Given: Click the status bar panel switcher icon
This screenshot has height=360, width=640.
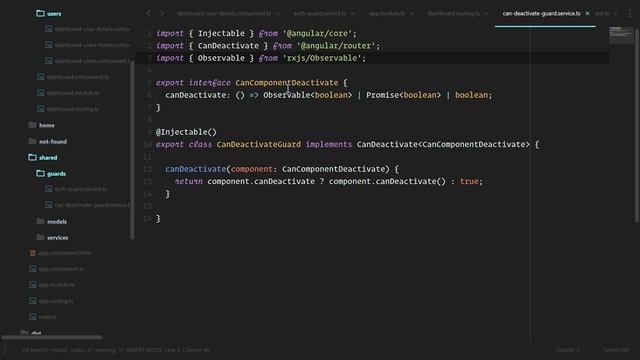Looking at the screenshot, I should click(5, 350).
